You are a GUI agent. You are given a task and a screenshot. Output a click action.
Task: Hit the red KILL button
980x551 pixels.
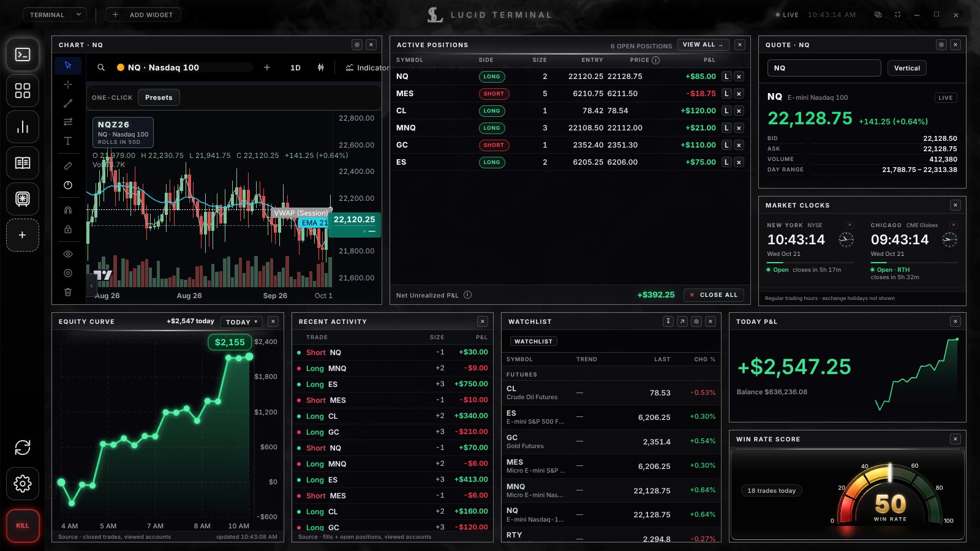click(23, 525)
